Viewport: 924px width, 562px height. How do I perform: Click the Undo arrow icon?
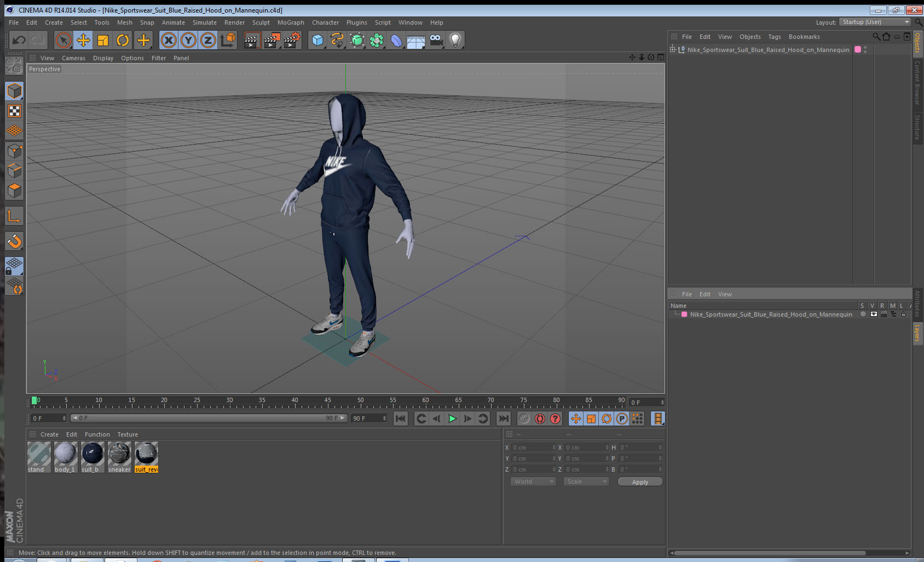[19, 40]
